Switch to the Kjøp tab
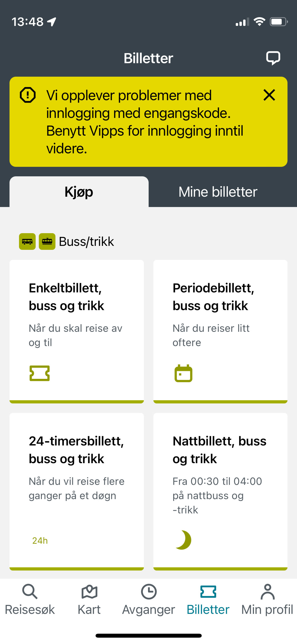The width and height of the screenshot is (297, 644). tap(79, 192)
